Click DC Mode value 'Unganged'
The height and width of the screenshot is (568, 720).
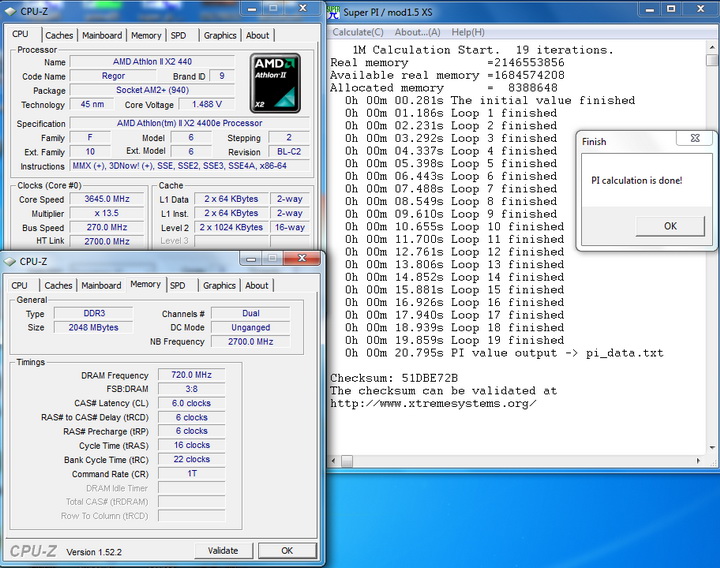(x=251, y=327)
